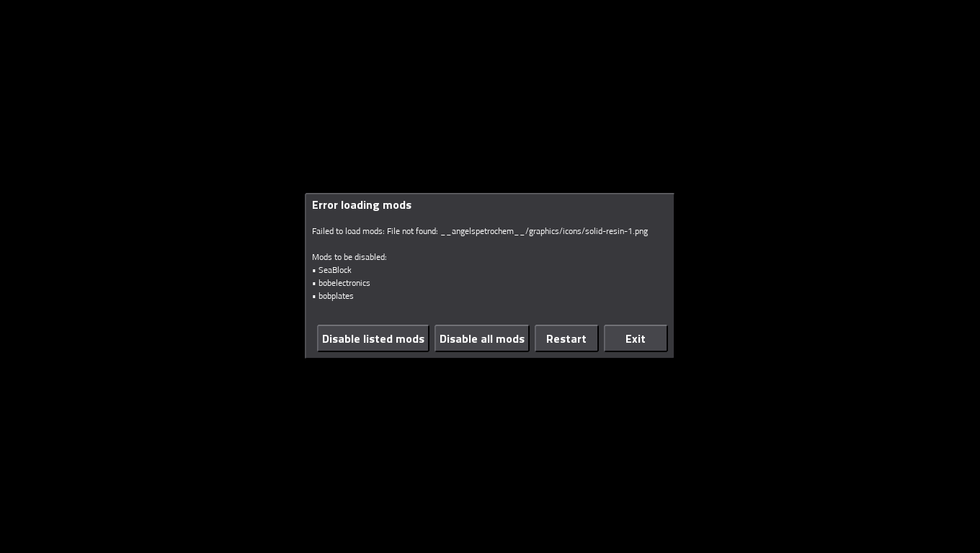Click black background above the error dialog
980x553 pixels.
(x=490, y=94)
